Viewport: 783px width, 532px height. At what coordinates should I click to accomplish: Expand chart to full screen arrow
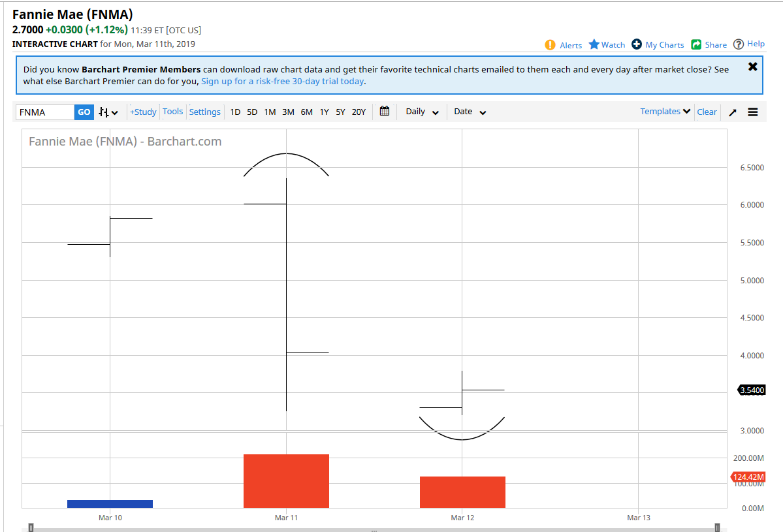733,112
